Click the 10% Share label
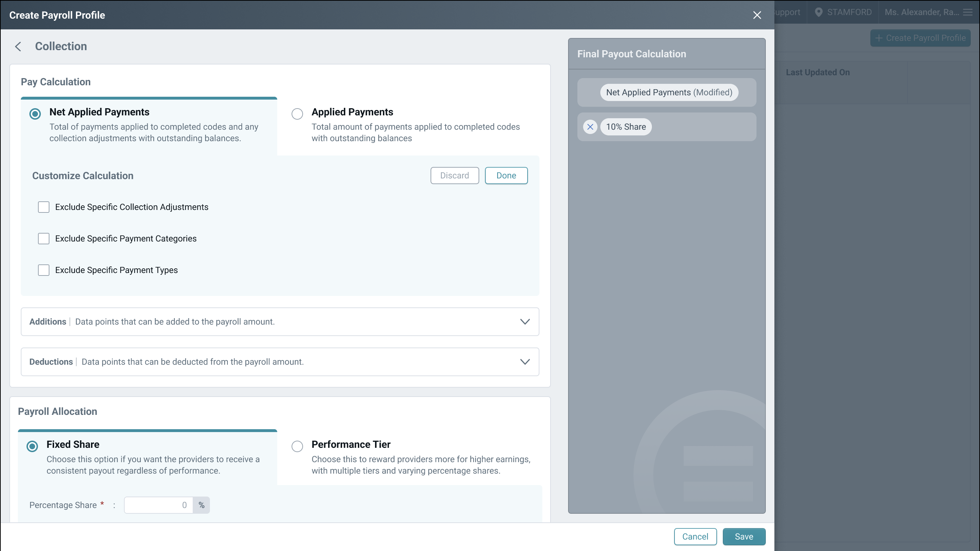This screenshot has width=980, height=551. coord(626,127)
